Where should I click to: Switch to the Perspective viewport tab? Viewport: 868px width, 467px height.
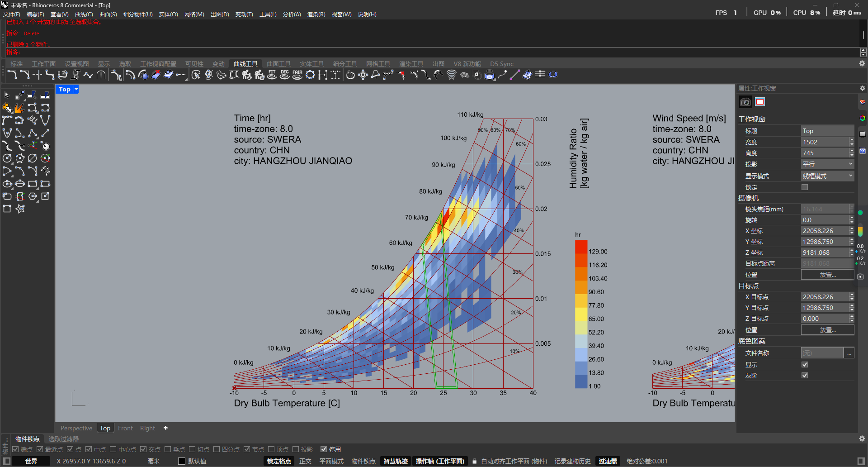(76, 428)
